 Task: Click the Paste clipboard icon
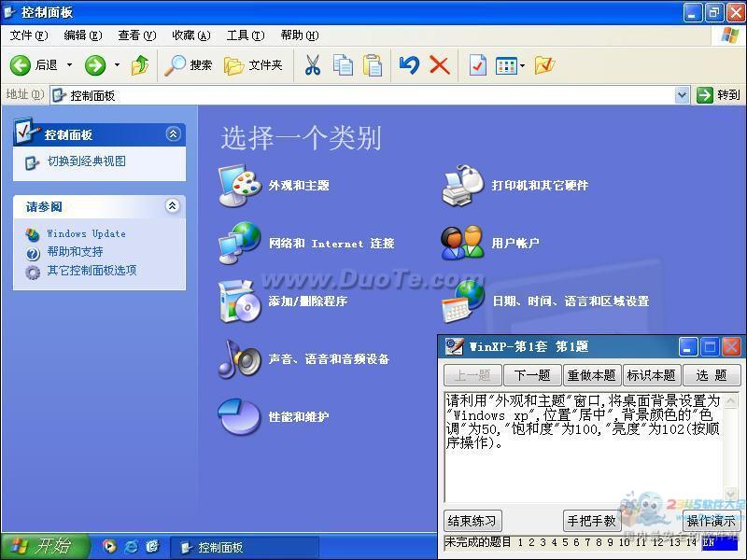(x=372, y=65)
